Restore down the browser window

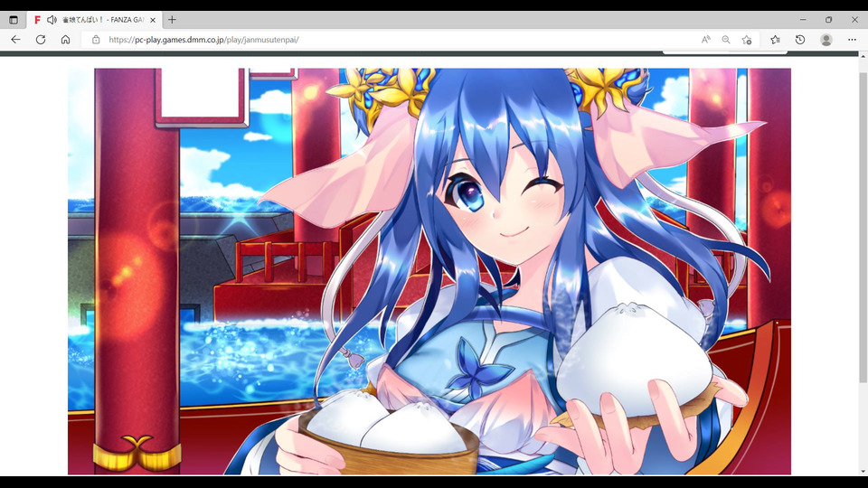829,20
